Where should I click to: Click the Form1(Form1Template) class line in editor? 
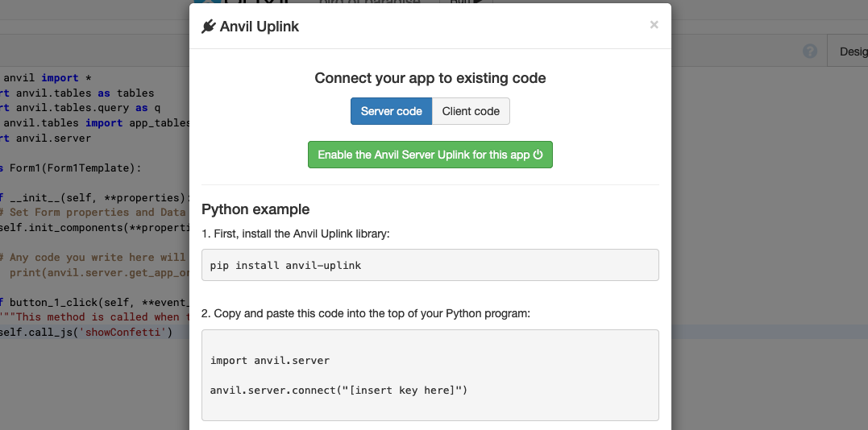click(x=71, y=167)
